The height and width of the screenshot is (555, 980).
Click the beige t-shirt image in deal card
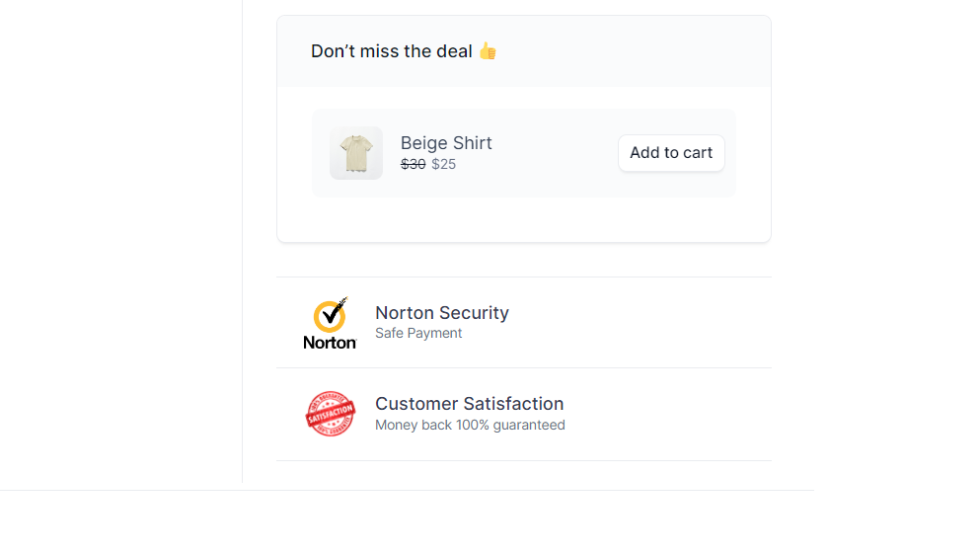coord(356,153)
